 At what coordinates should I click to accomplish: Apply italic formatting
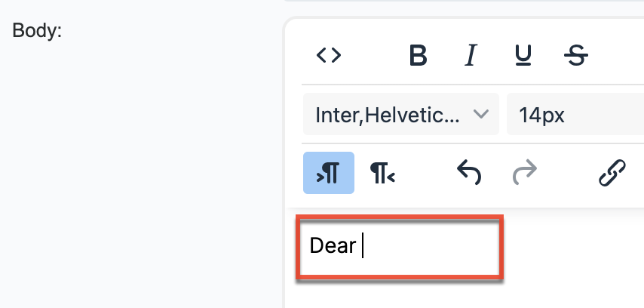[x=471, y=55]
